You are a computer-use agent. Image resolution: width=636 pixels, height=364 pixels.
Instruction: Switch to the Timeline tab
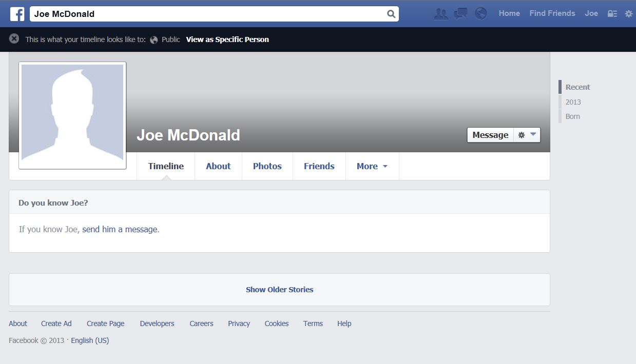pos(166,166)
